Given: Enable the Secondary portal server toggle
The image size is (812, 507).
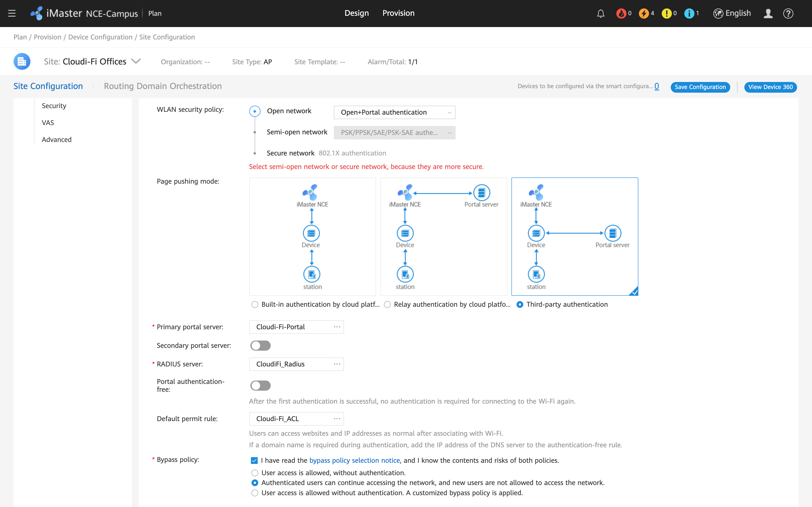Looking at the screenshot, I should [261, 345].
